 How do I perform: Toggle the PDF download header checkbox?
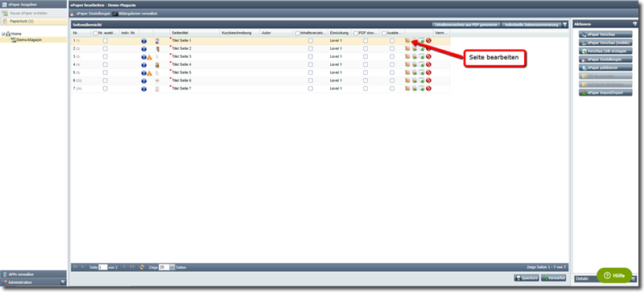(356, 33)
